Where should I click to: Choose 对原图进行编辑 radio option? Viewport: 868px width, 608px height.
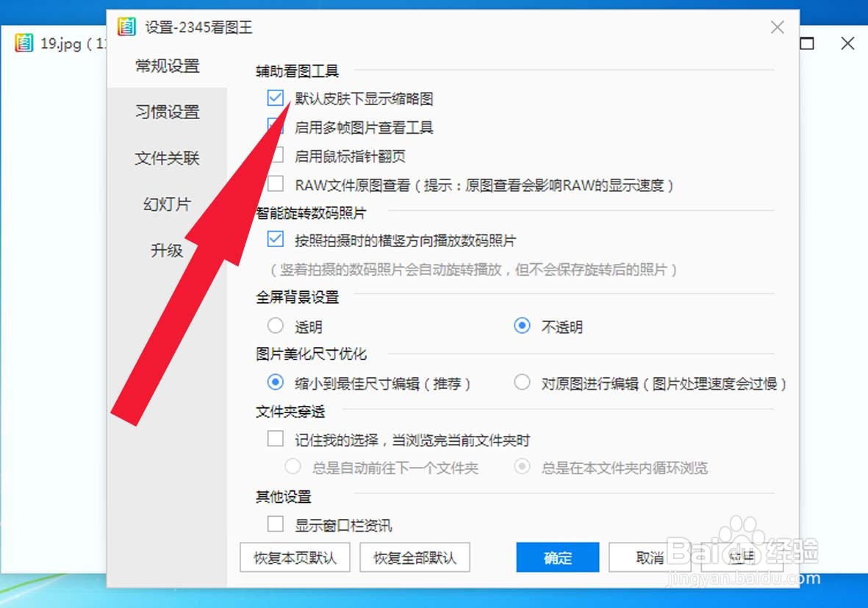522,382
